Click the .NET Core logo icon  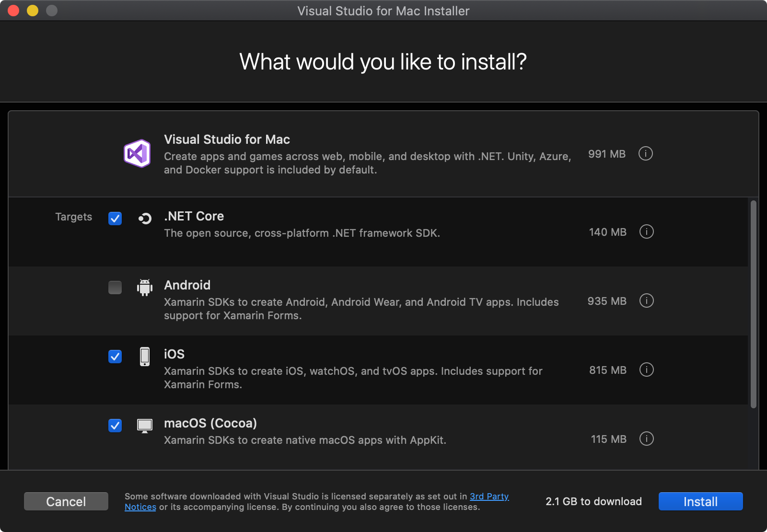145,219
